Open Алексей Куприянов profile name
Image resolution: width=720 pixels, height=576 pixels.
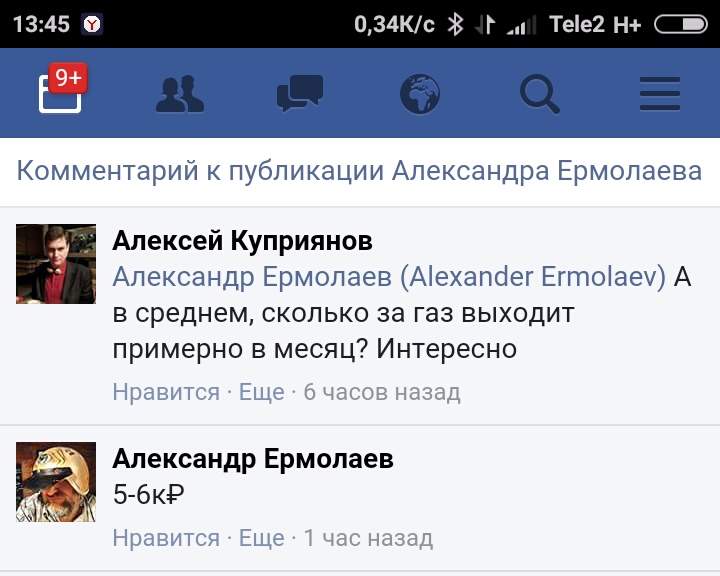[242, 241]
